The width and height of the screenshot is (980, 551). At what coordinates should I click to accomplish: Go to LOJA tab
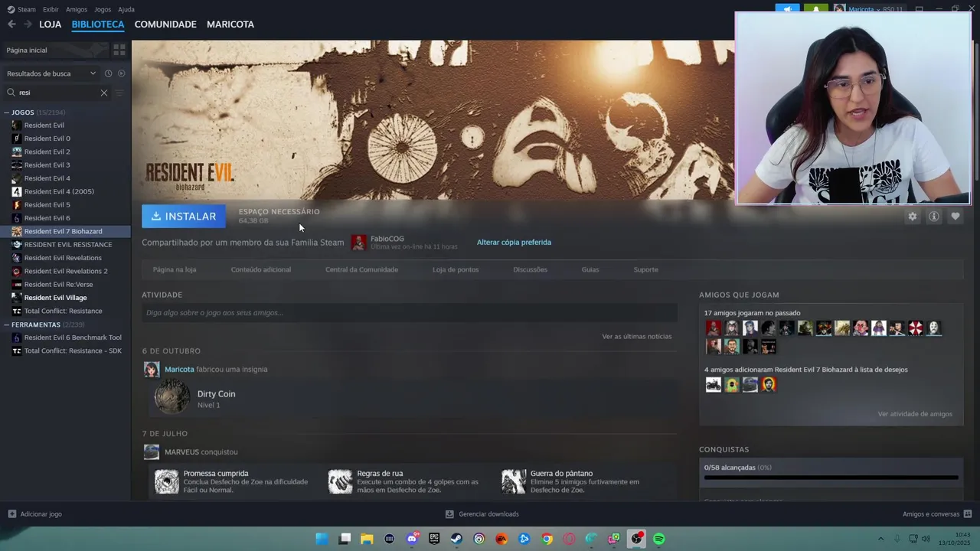pyautogui.click(x=50, y=24)
